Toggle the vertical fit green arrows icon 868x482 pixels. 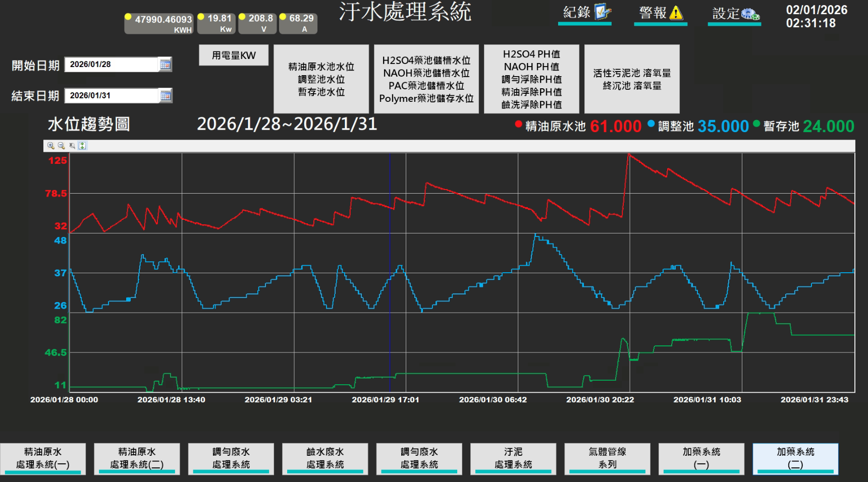pyautogui.click(x=82, y=146)
